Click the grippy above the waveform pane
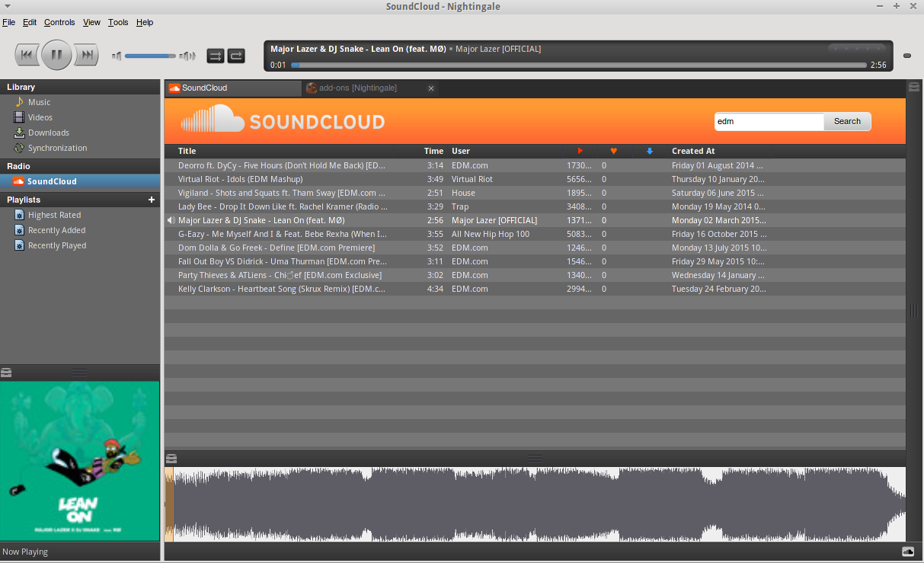The image size is (924, 563). coord(535,459)
